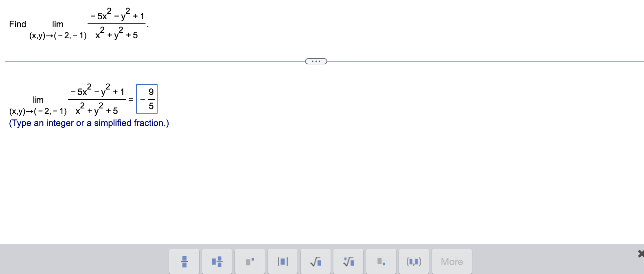The image size is (644, 274).
Task: Expand the collapsed section ellipsis handle
Action: [x=316, y=61]
